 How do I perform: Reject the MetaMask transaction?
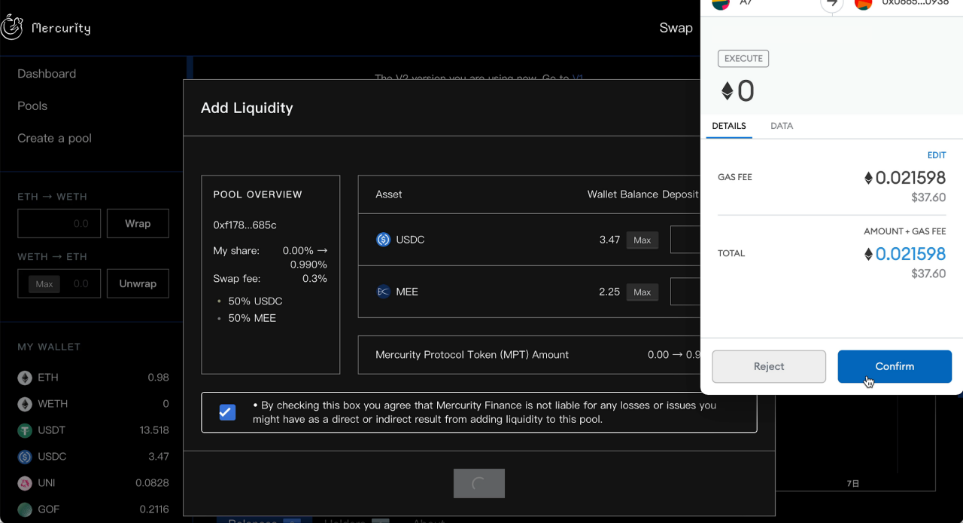pyautogui.click(x=768, y=366)
